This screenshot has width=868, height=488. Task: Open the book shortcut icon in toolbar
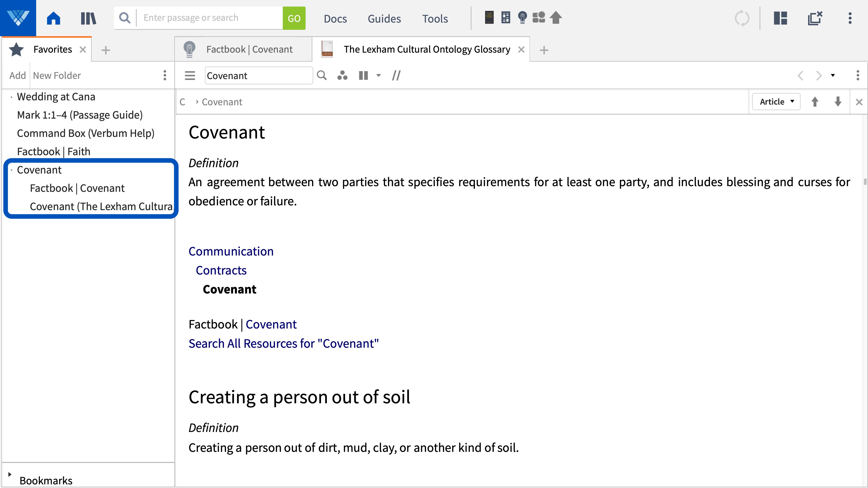(x=489, y=18)
